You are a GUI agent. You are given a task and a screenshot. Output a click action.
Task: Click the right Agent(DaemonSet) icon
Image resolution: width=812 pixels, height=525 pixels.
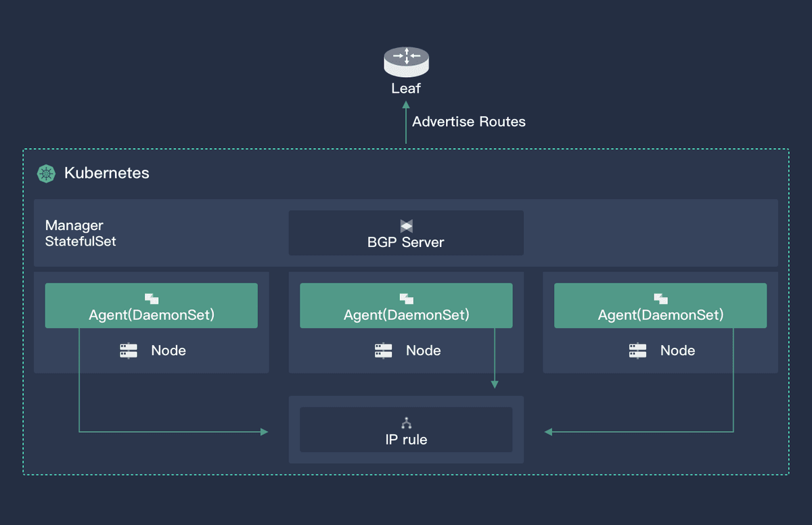660,298
